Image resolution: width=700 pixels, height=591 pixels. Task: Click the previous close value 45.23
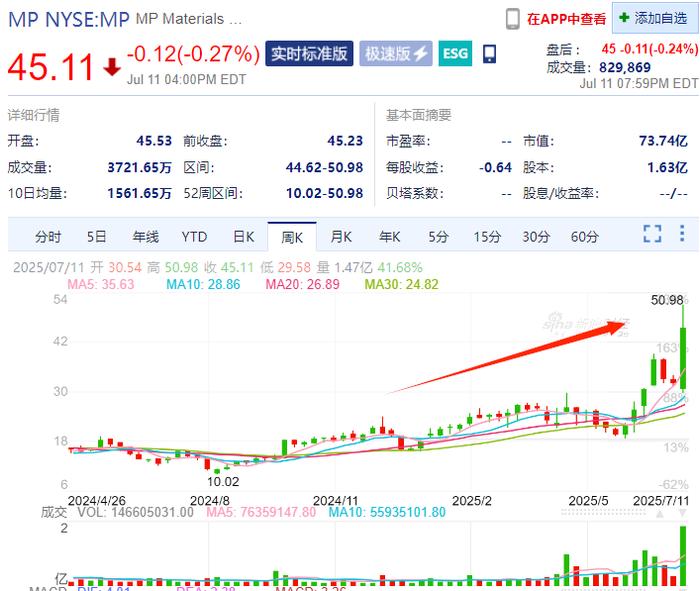click(345, 141)
